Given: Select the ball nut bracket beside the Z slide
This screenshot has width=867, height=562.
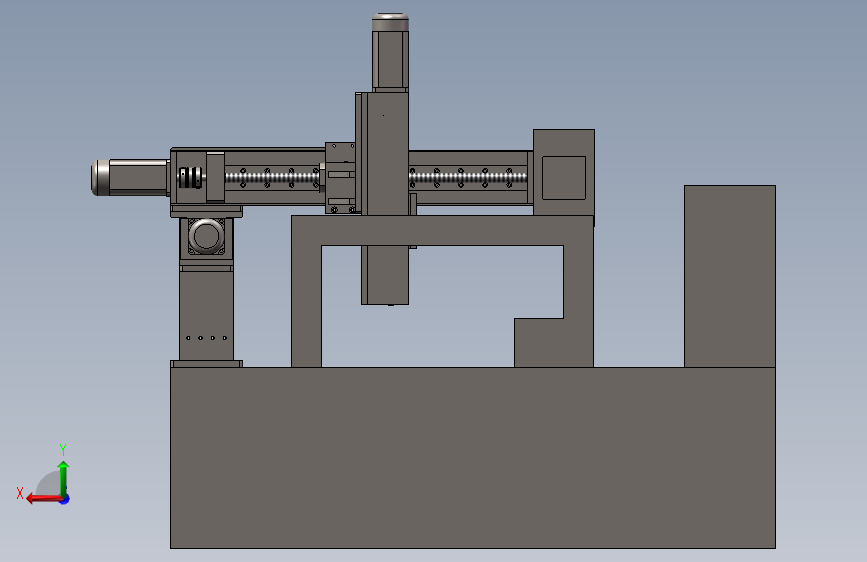Looking at the screenshot, I should click(x=340, y=178).
